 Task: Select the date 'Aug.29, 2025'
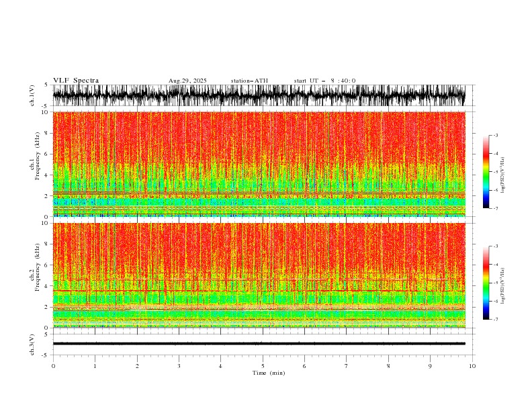(x=187, y=81)
